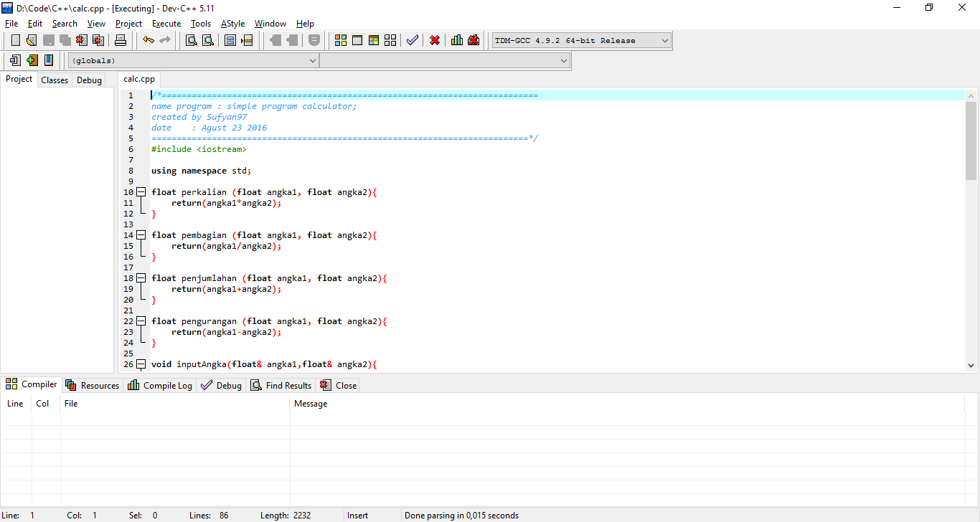Open the Execute menu
This screenshot has width=980, height=522.
[166, 24]
